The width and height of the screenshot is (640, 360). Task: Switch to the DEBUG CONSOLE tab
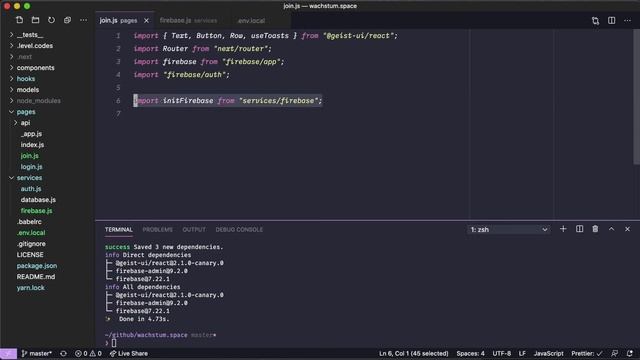(x=239, y=229)
